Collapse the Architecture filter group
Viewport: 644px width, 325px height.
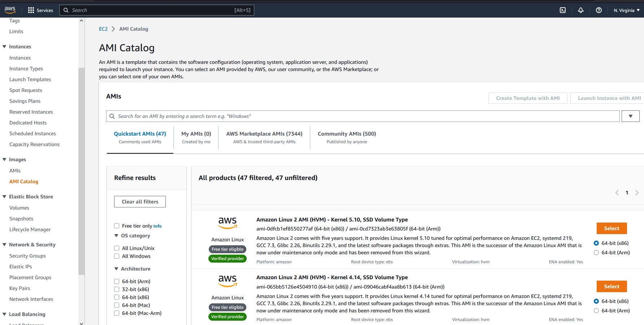116,269
